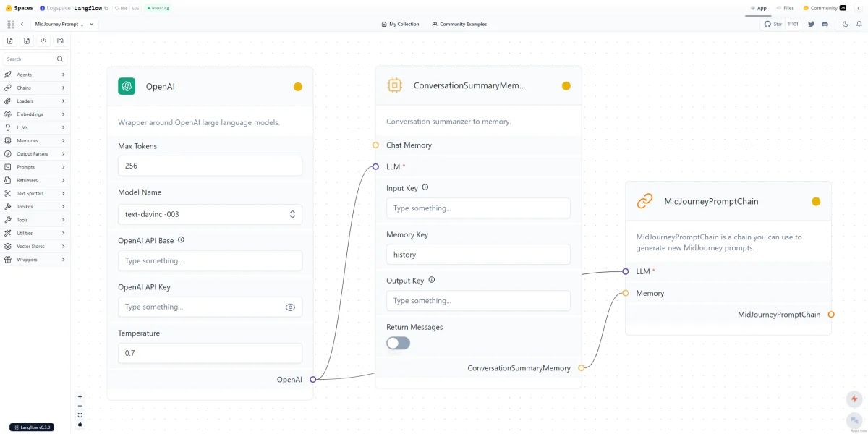Expand the Embeddings category

point(35,114)
